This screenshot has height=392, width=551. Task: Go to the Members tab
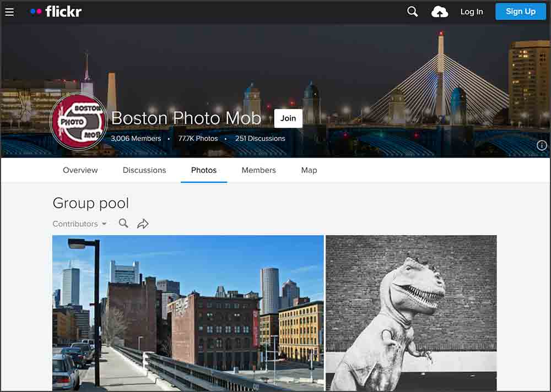(x=258, y=170)
